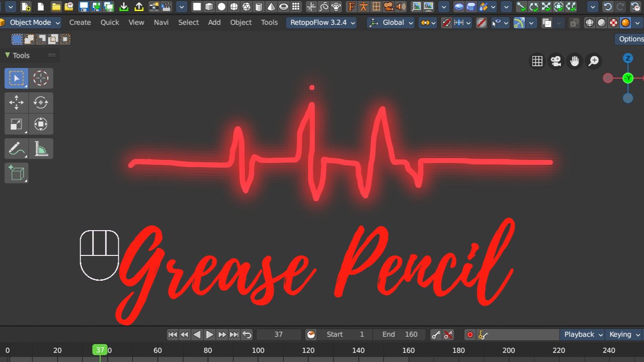Pick the Scale tool
644x362 pixels.
[17, 124]
